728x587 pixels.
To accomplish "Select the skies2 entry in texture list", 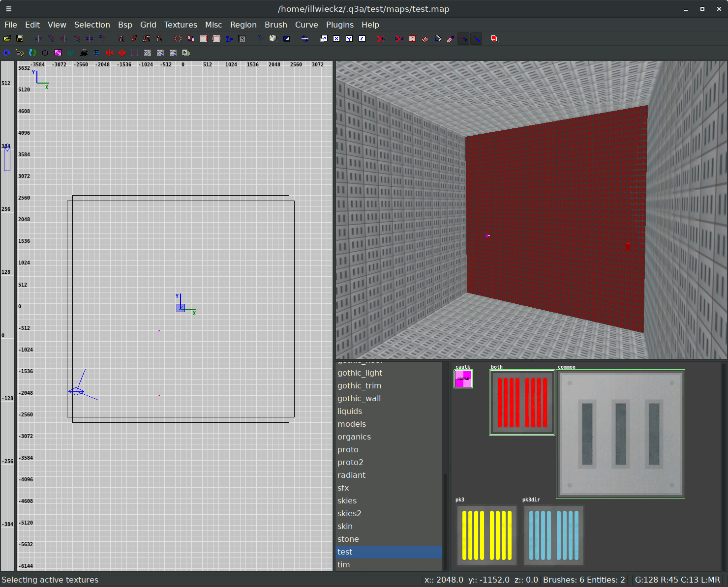I will 349,513.
